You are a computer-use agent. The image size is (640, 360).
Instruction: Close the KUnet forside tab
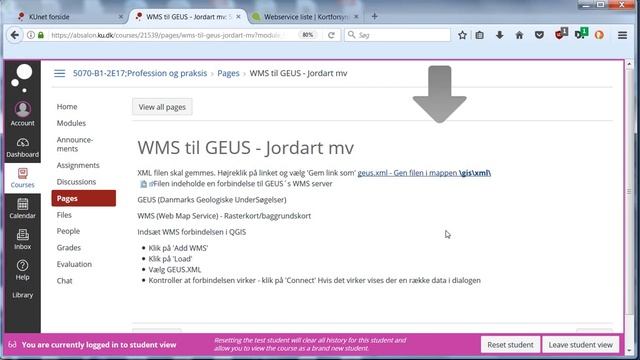pos(121,17)
